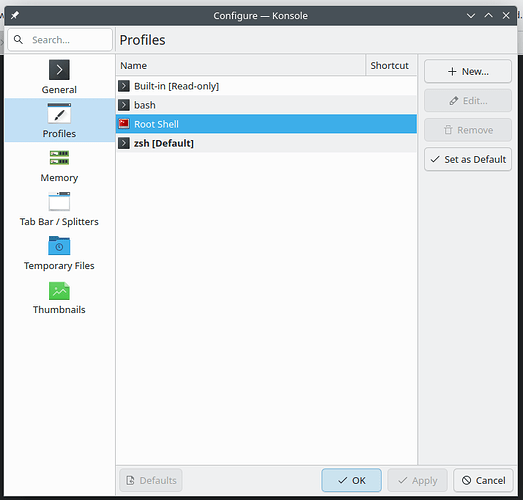The image size is (523, 500).
Task: Click Set as Default button
Action: point(468,159)
